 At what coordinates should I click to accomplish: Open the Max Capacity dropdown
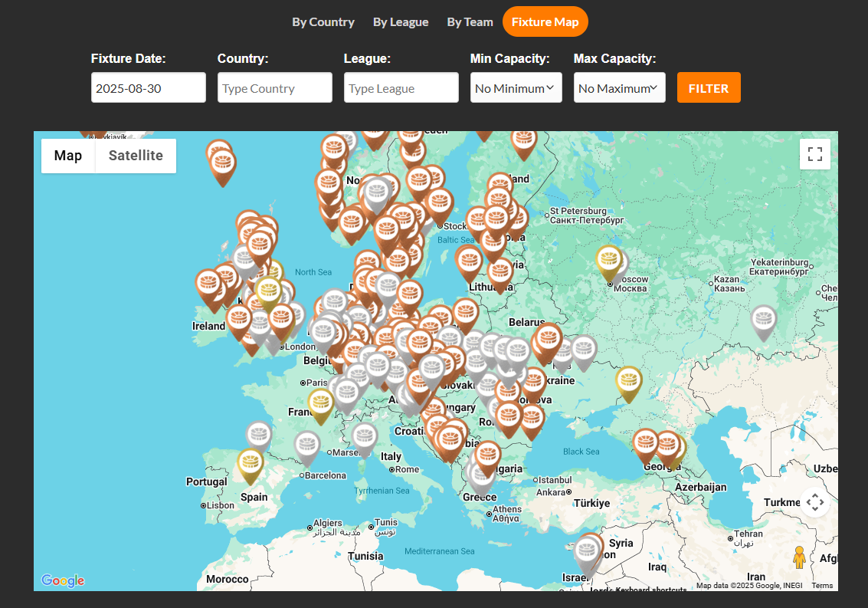click(x=619, y=88)
